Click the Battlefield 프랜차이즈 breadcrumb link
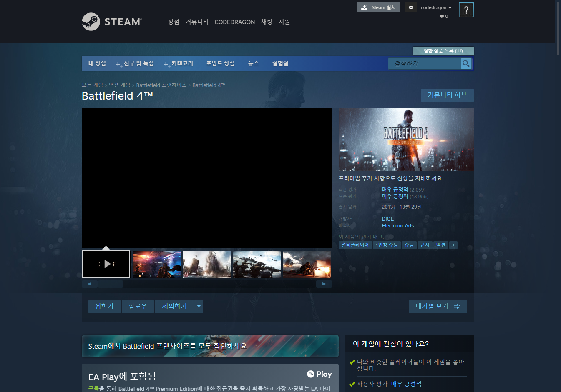The image size is (561, 392). (161, 85)
